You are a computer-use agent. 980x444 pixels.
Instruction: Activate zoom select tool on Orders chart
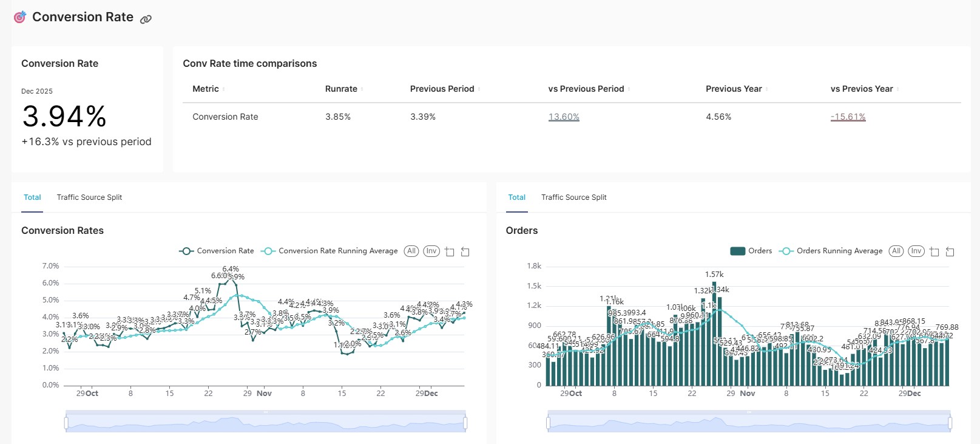point(934,251)
